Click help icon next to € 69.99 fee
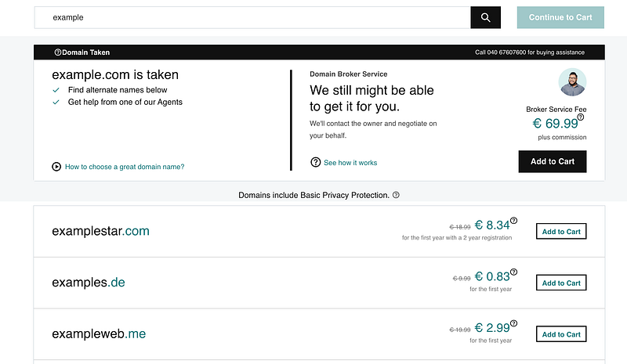This screenshot has height=364, width=627. pos(581,117)
